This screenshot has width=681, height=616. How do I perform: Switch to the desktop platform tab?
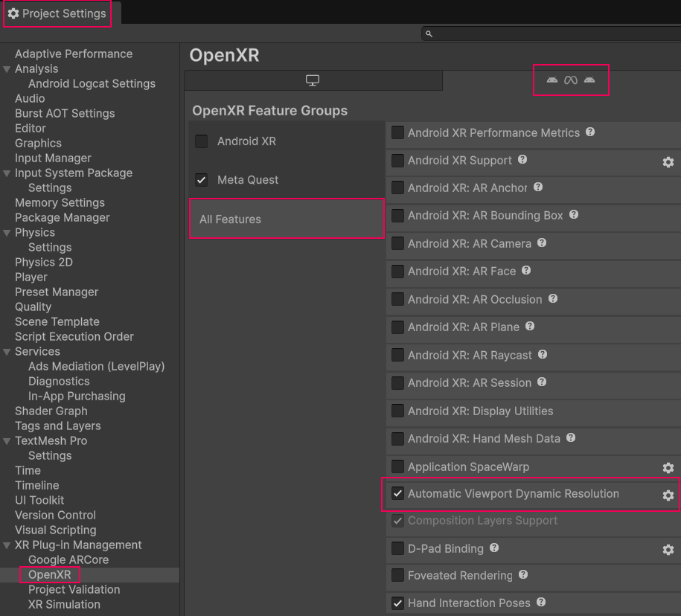click(312, 80)
